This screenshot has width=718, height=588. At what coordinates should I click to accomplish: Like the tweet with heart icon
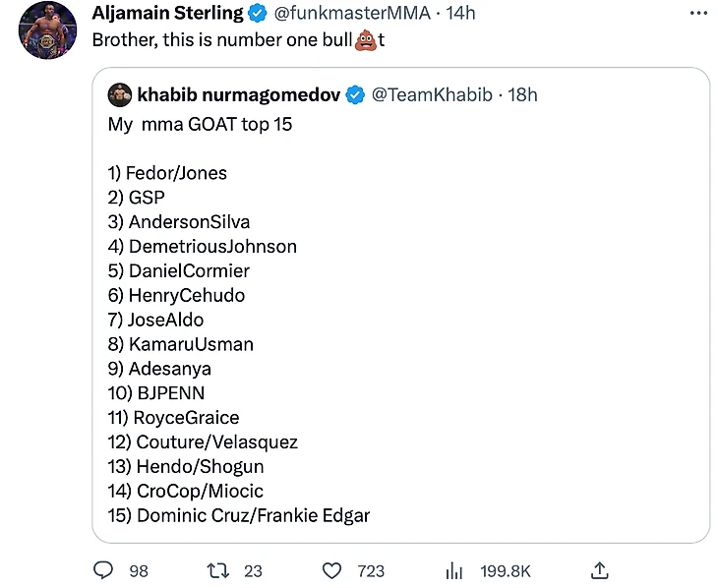tap(332, 570)
